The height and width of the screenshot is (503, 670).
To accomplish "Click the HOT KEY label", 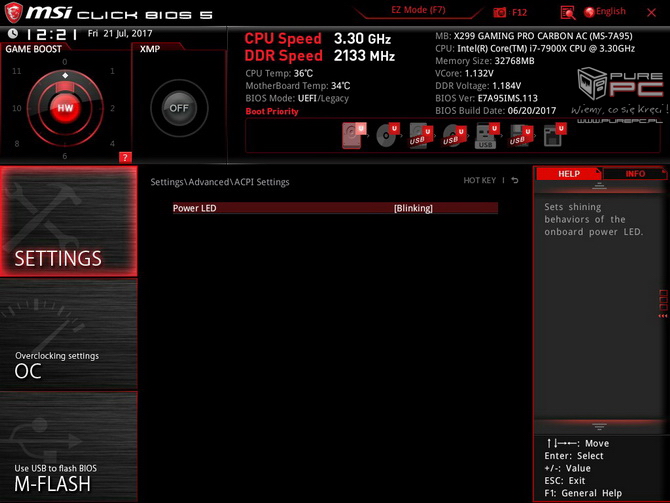I will [x=479, y=180].
